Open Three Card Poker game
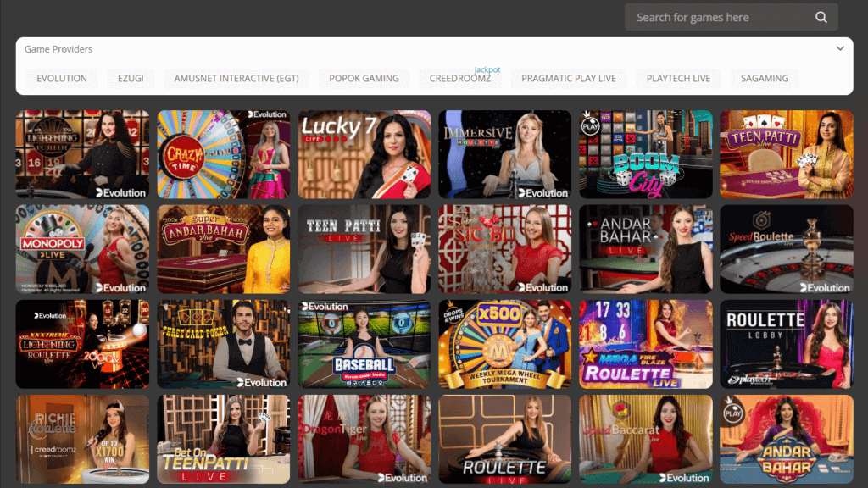 coord(224,344)
